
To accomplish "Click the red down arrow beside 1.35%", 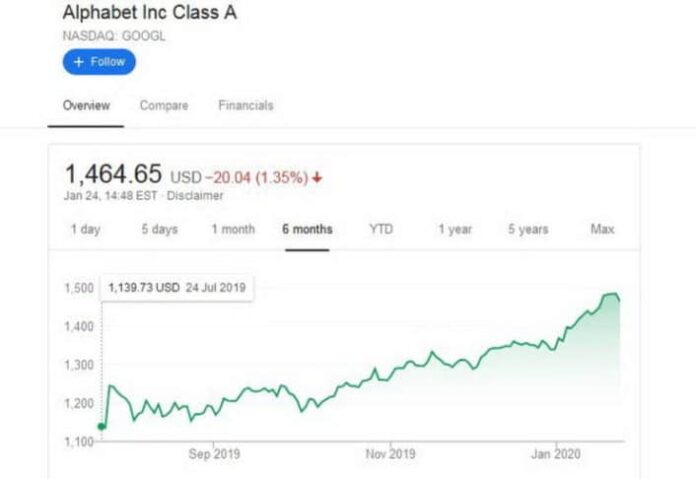I will click(316, 178).
